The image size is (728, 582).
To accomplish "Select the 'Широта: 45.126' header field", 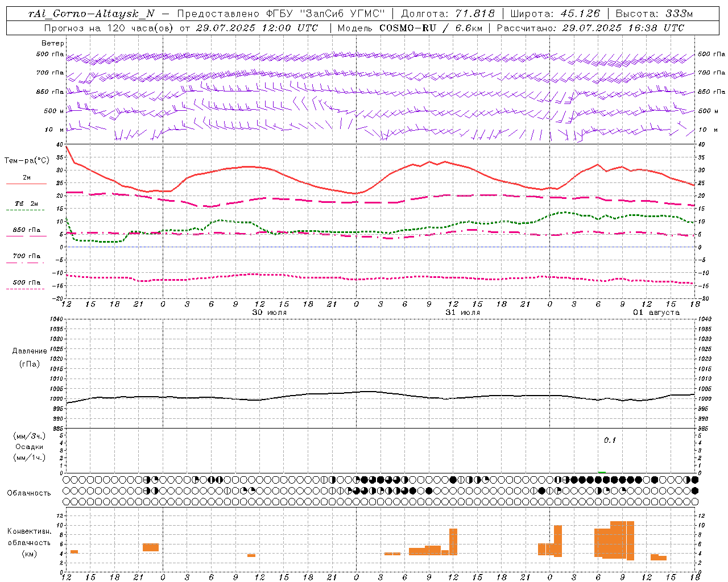I will click(555, 14).
